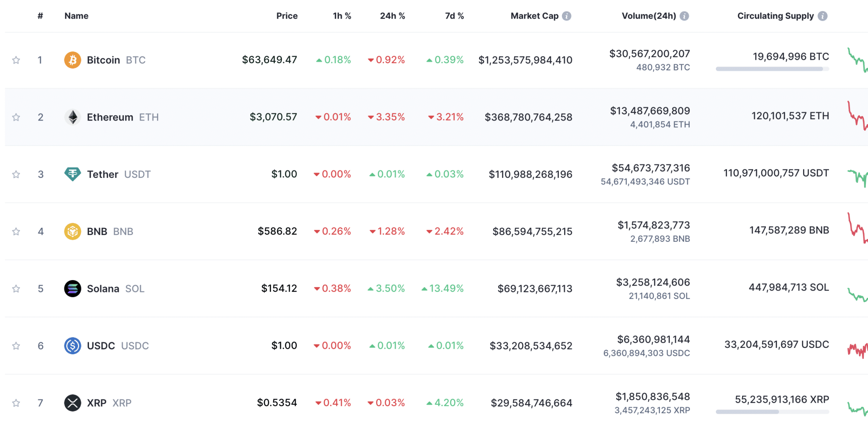Open Market Cap info tooltip icon
This screenshot has width=868, height=426.
click(x=567, y=16)
